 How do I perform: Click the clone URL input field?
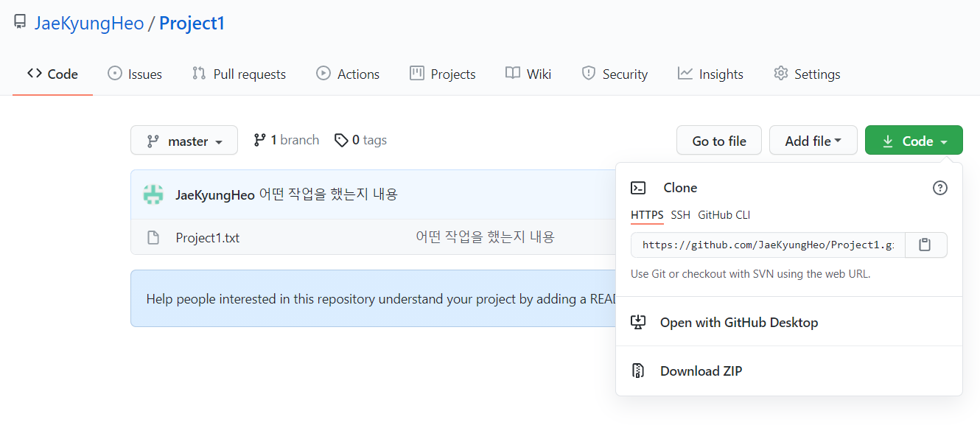click(x=768, y=245)
